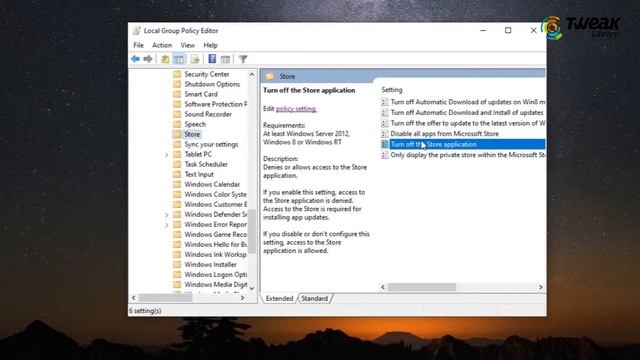The image size is (640, 360).
Task: Open the File menu
Action: tap(138, 45)
